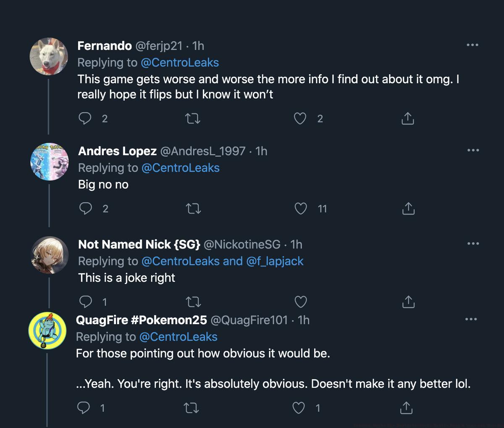The image size is (504, 428).
Task: Share Andres Lopez's tweet
Action: coord(408,209)
